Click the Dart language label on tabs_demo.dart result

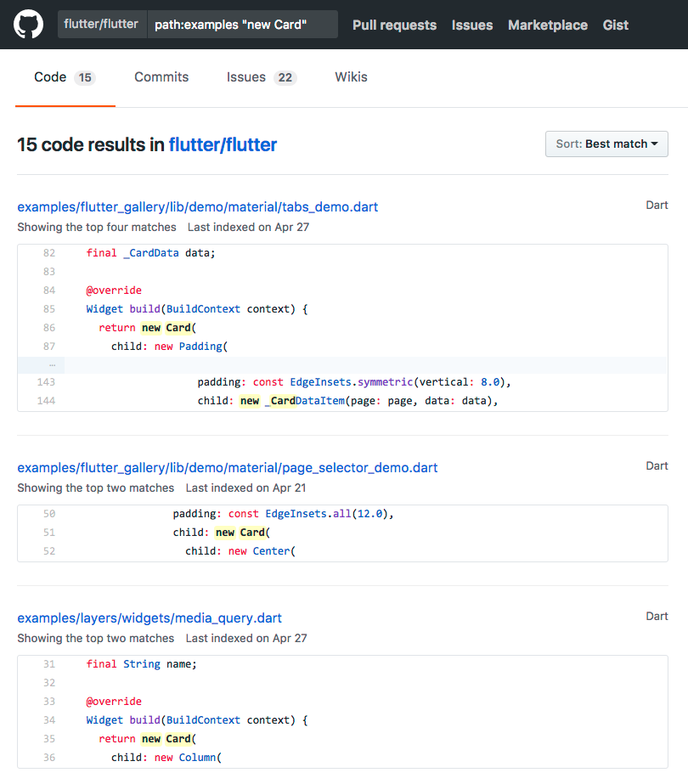pos(657,205)
